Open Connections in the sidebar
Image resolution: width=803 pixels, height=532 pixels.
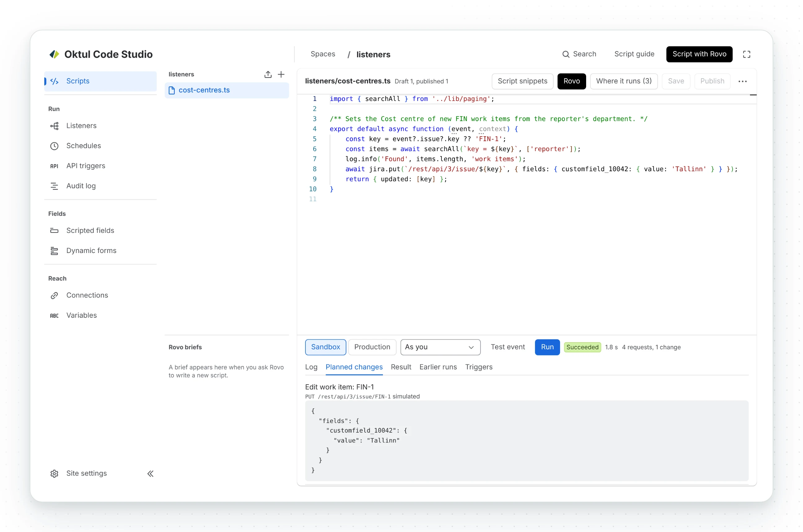pyautogui.click(x=100, y=295)
